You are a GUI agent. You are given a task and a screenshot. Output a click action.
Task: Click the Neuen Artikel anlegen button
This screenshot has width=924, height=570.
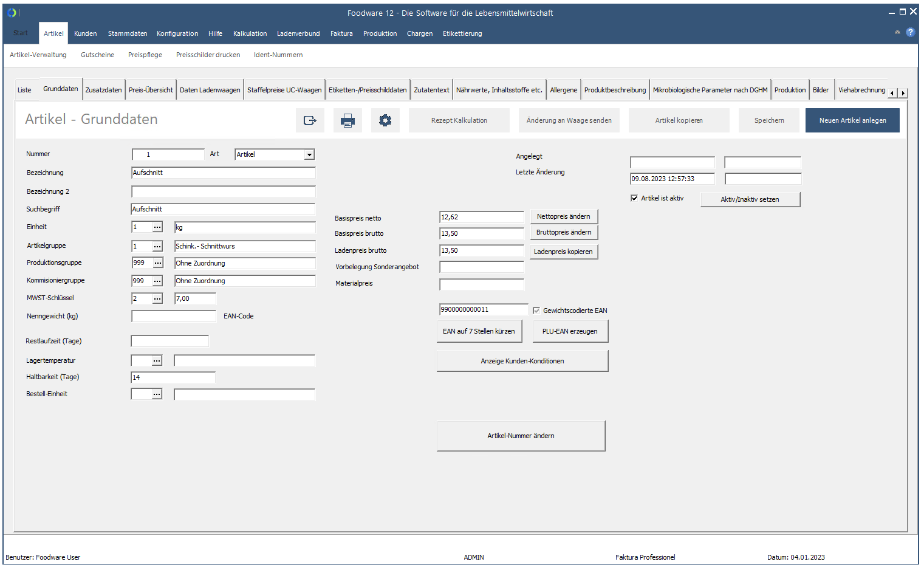point(852,120)
